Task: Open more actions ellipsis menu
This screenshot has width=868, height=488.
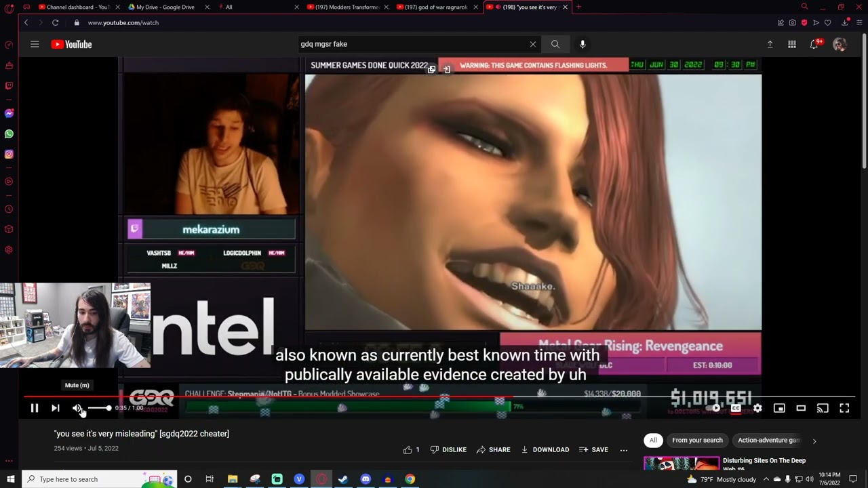Action: tap(624, 449)
